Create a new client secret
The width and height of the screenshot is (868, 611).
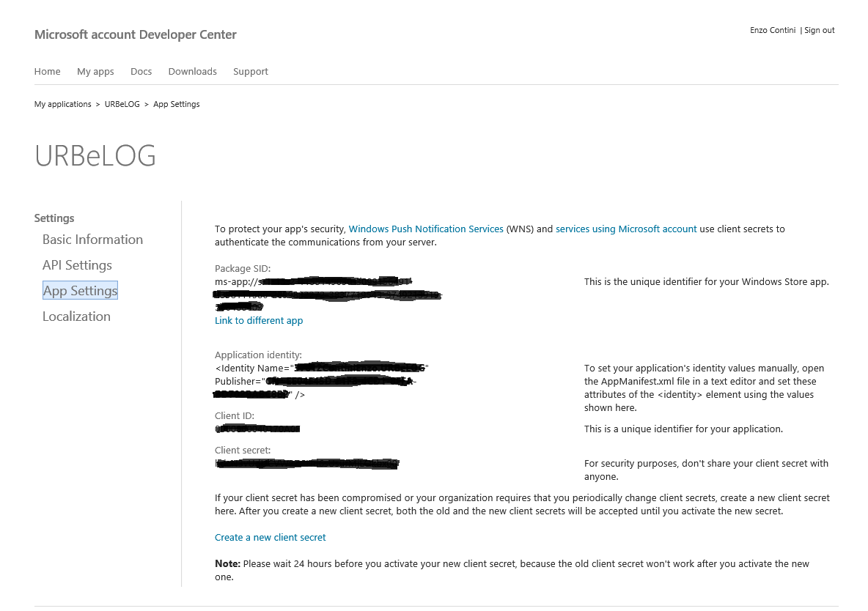270,537
